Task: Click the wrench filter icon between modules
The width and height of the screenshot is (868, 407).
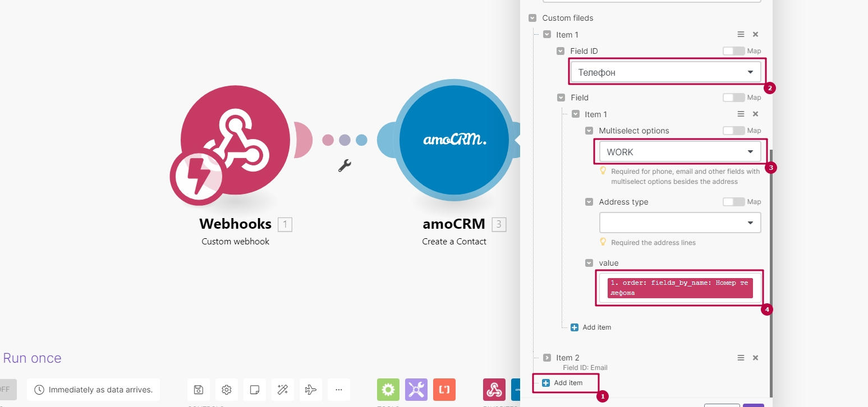Action: pos(345,165)
